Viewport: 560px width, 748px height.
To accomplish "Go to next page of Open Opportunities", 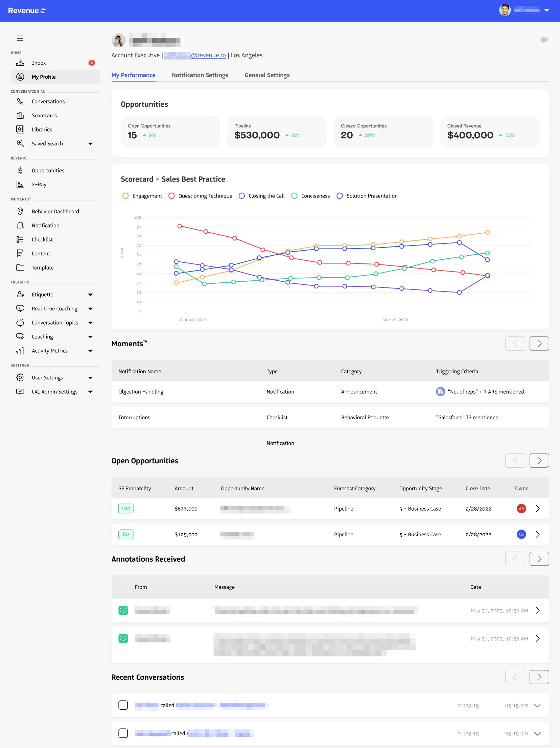I will tap(539, 461).
